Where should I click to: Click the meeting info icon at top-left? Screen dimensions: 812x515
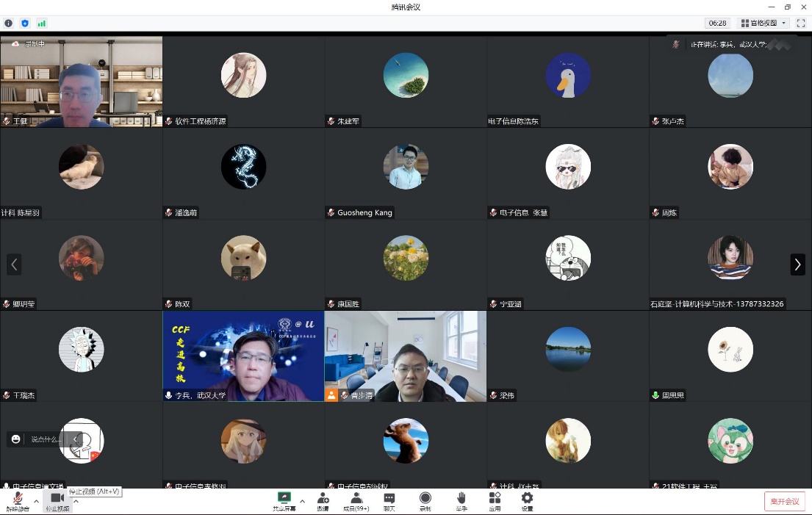tap(9, 24)
